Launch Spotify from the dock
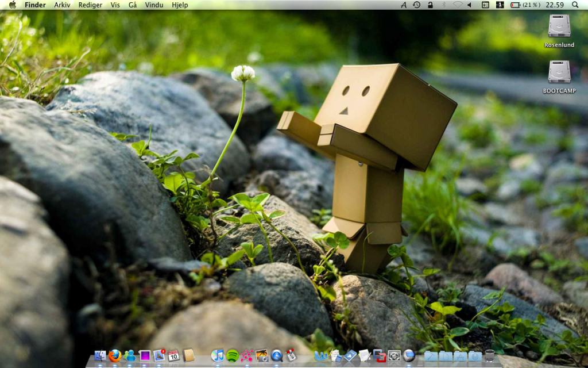Viewport: 588px width, 368px height. click(233, 355)
